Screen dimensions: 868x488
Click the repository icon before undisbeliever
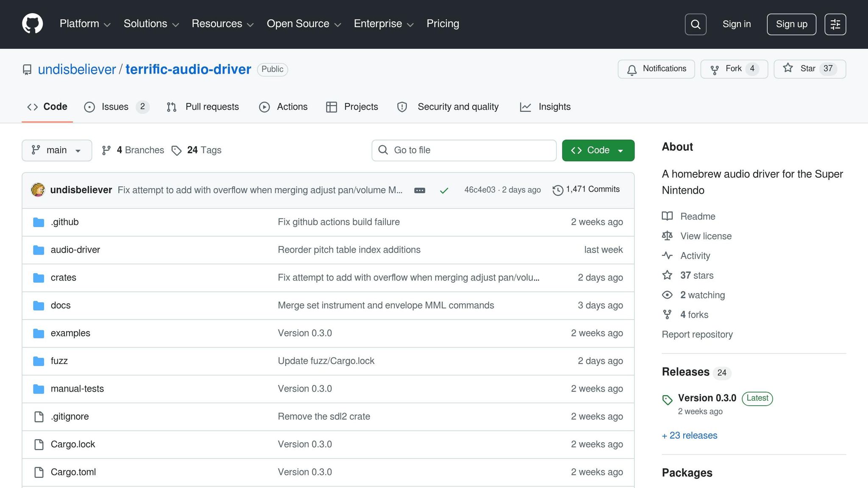pos(27,70)
